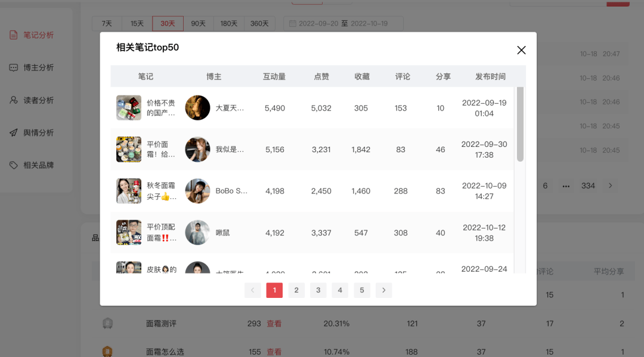Image resolution: width=644 pixels, height=357 pixels.
Task: Click 查看 link for 面霜怎么选 row
Action: pos(274,352)
